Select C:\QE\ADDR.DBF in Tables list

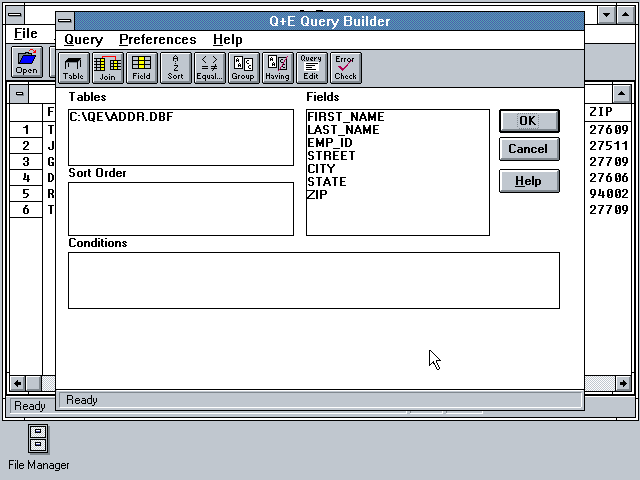point(180,117)
